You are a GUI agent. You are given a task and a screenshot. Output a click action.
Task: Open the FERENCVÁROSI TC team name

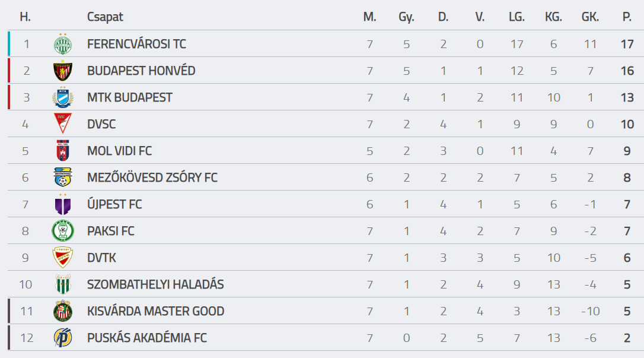[136, 44]
